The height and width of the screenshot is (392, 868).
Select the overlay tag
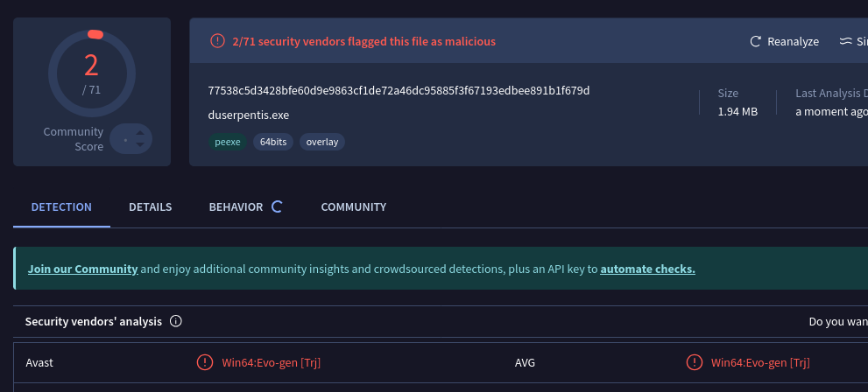322,141
